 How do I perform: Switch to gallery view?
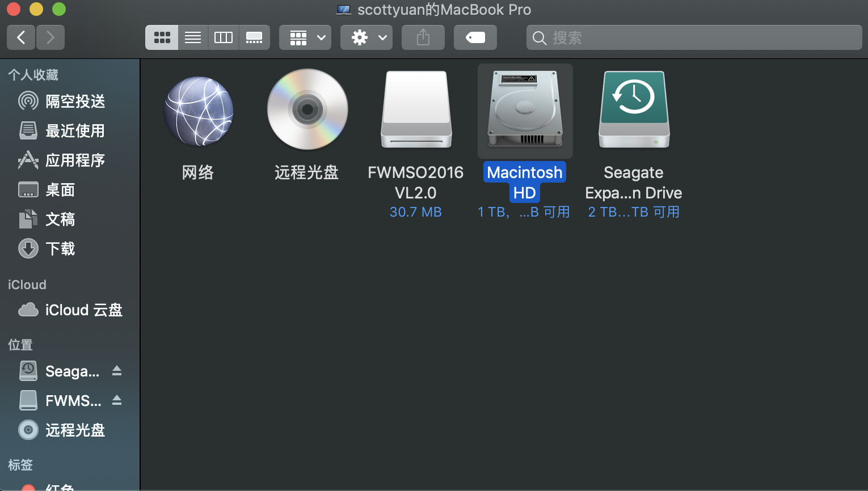[254, 37]
